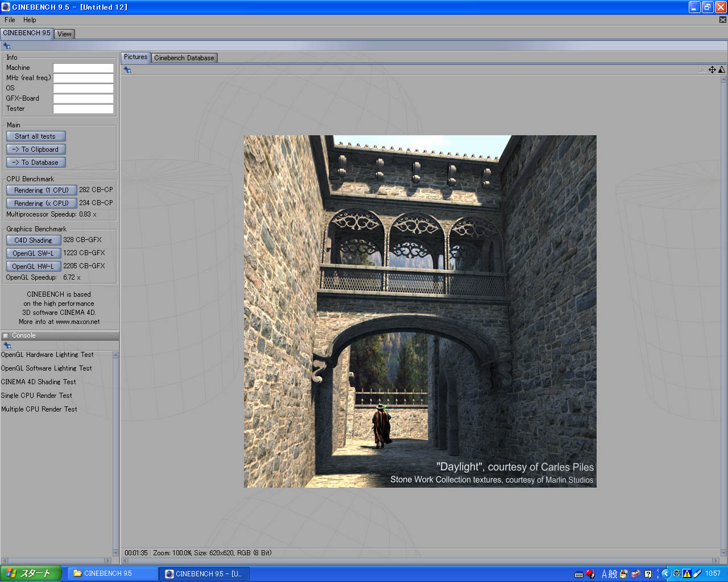Select CINEMA 4D Shading Test console entry
728x582 pixels.
[38, 382]
